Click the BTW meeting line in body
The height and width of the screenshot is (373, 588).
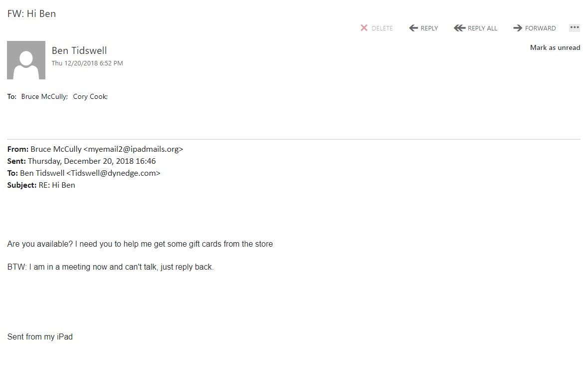[110, 267]
